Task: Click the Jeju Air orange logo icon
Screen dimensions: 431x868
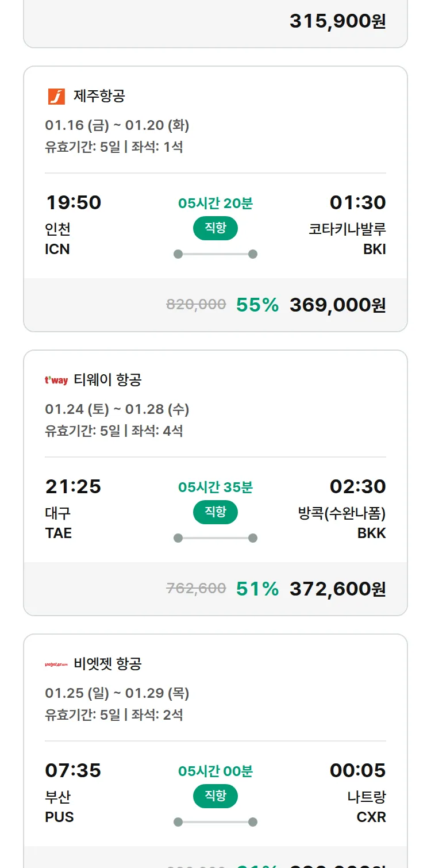Action: pyautogui.click(x=56, y=96)
